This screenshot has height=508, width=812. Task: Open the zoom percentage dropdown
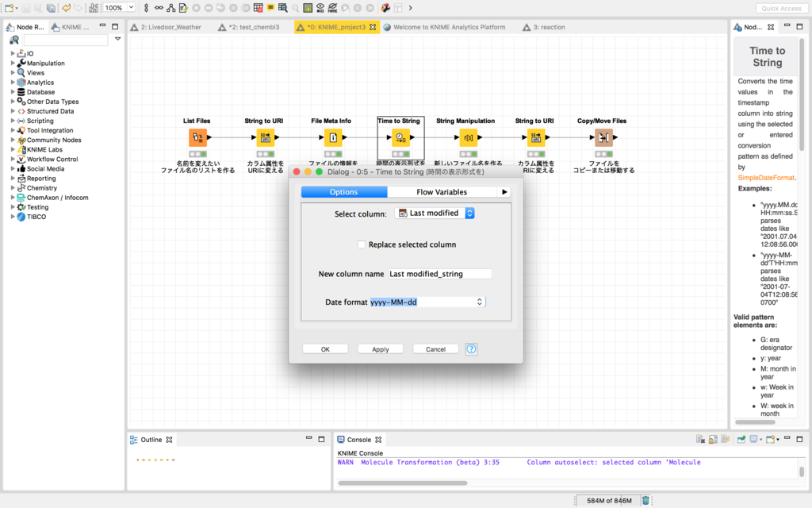[131, 7]
